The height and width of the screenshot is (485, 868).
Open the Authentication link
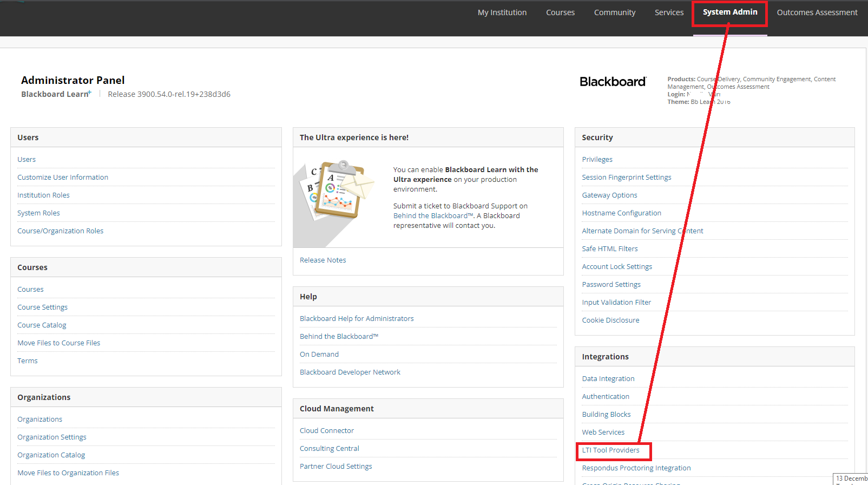[x=606, y=397]
